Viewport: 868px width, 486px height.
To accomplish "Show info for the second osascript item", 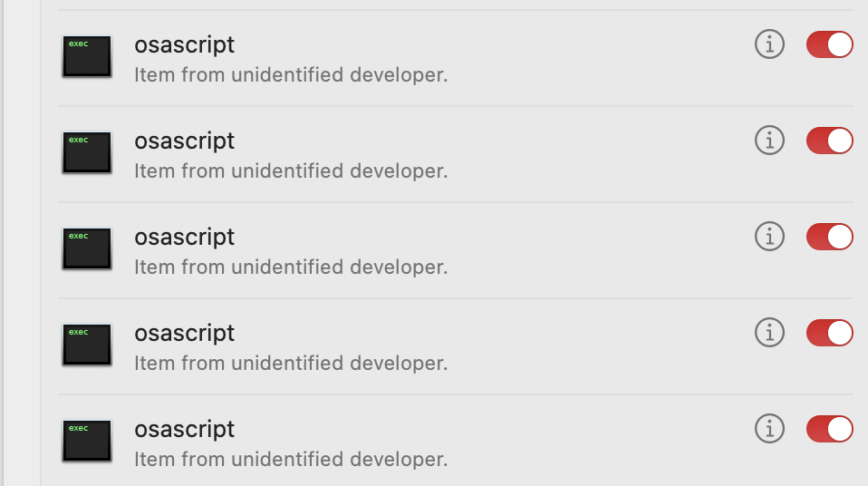I will tap(769, 141).
